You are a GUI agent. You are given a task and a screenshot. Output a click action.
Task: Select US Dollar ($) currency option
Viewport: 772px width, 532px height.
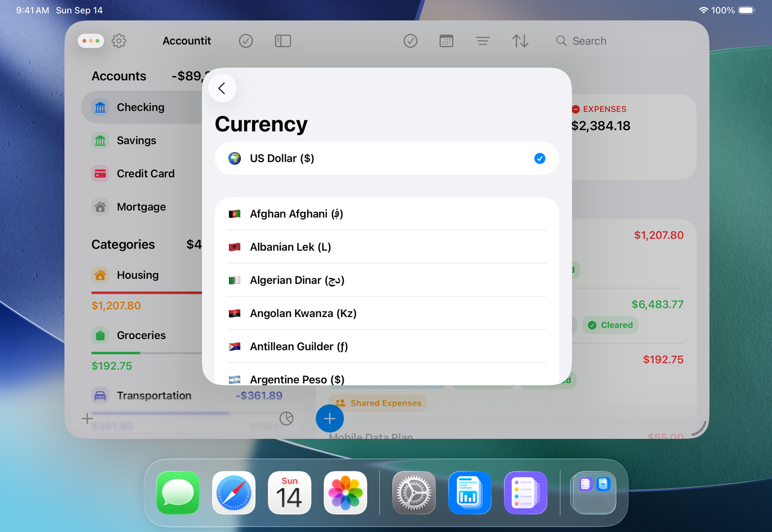click(386, 159)
